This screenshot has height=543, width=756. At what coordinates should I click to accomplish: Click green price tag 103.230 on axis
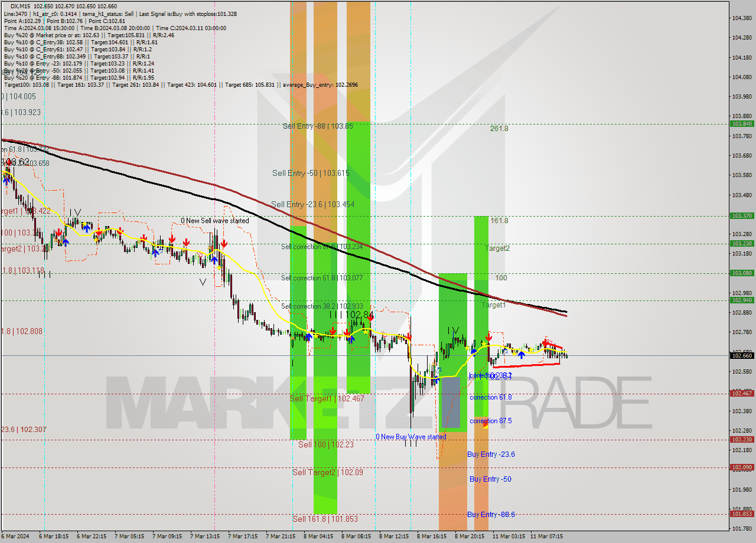point(742,243)
